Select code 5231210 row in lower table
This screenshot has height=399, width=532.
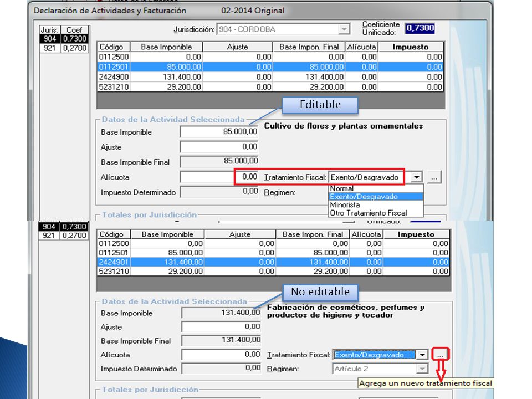273,271
